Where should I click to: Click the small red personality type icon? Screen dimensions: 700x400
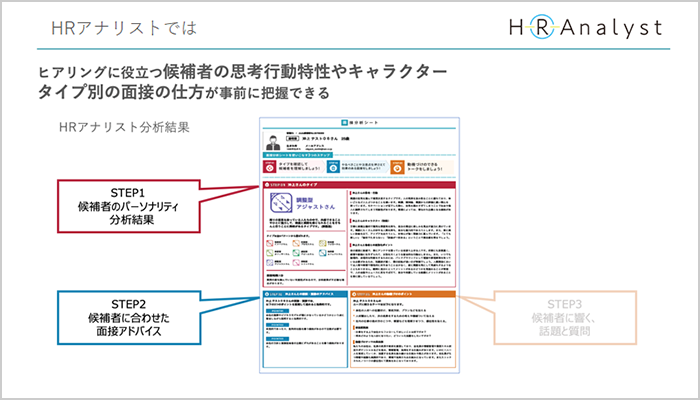(x=270, y=243)
